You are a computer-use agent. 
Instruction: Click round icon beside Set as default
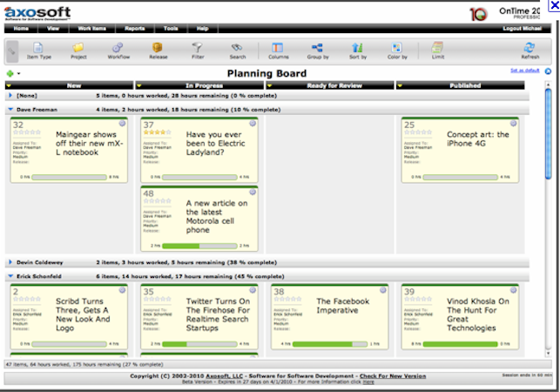point(548,71)
